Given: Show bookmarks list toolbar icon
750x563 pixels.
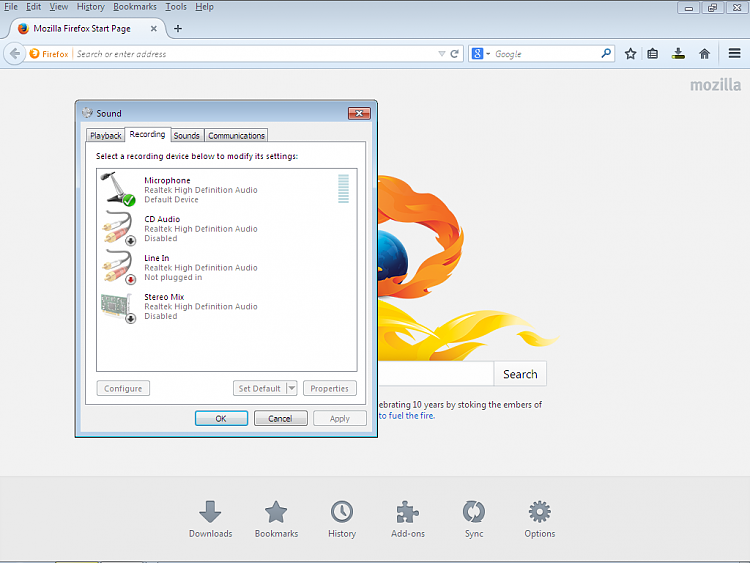Looking at the screenshot, I should click(652, 54).
